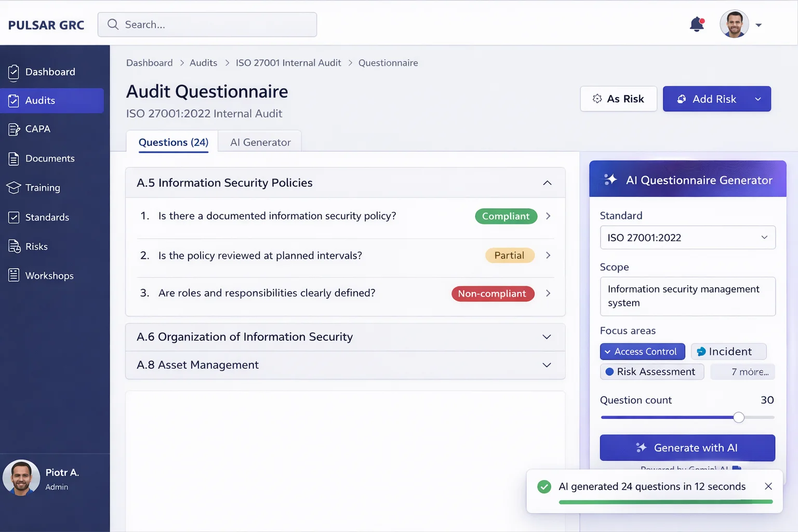Toggle the Risk Assessment focus chip
The height and width of the screenshot is (532, 798).
[x=651, y=371]
